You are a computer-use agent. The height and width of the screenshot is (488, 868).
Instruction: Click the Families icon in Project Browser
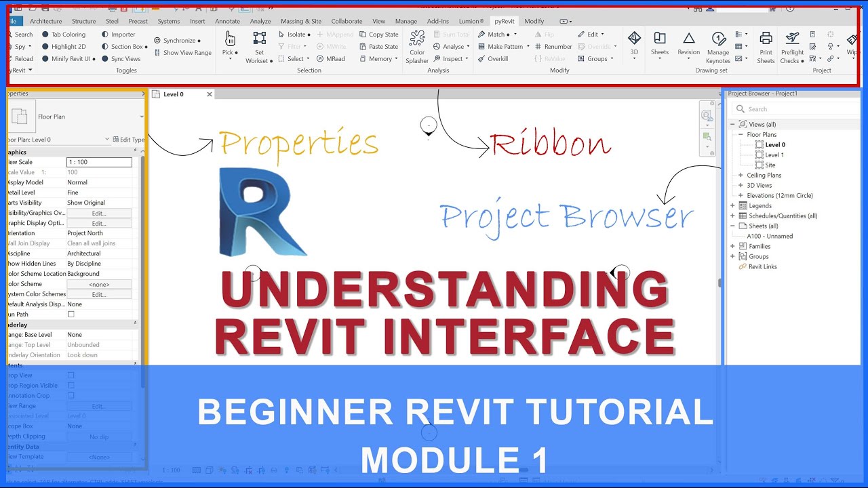coord(743,247)
